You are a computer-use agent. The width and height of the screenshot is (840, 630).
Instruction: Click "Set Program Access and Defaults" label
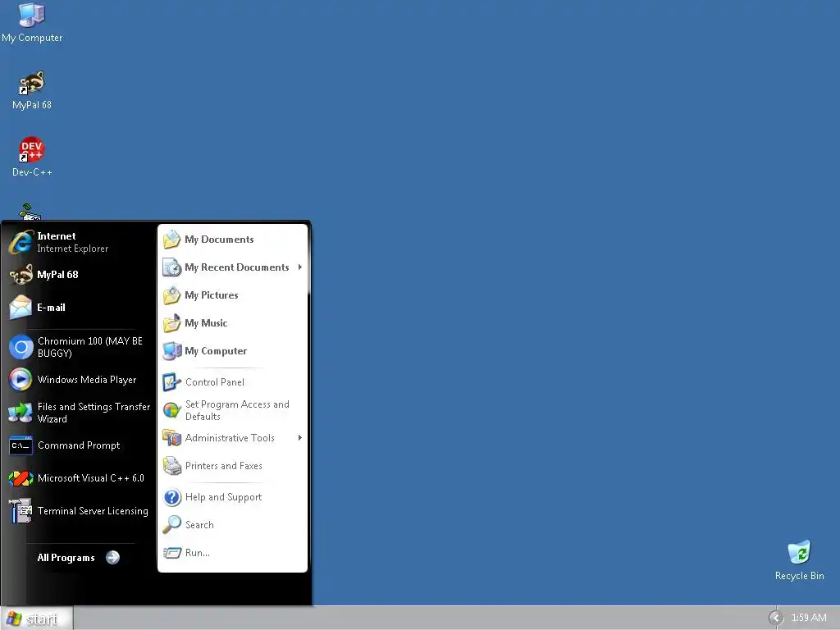click(x=237, y=410)
